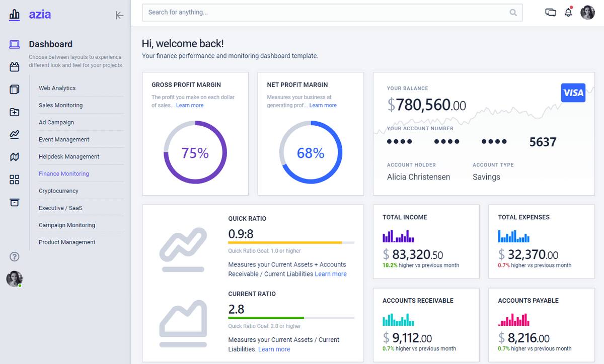Select Cryptocurrency in the sidebar menu
Image resolution: width=604 pixels, height=364 pixels.
(x=58, y=191)
